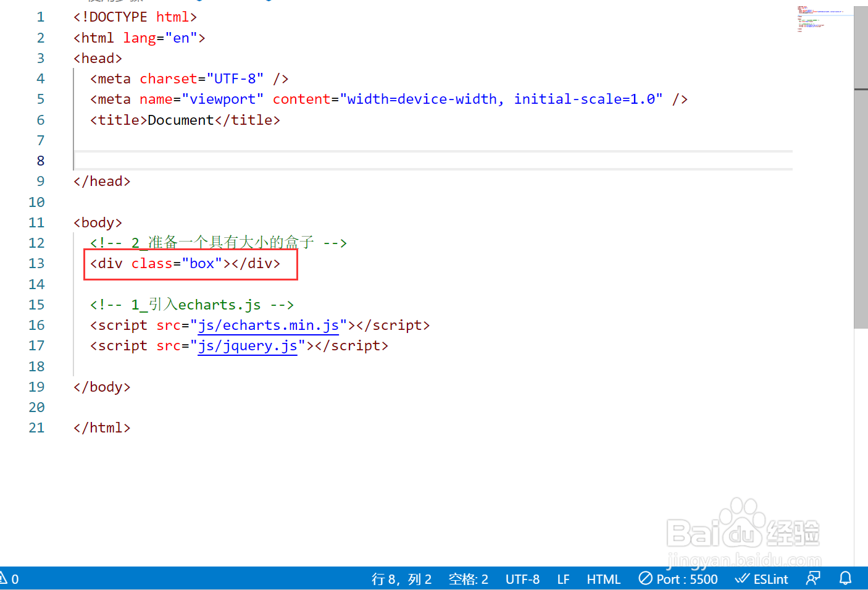Click the initial-scale=1.0 content value

pos(585,99)
